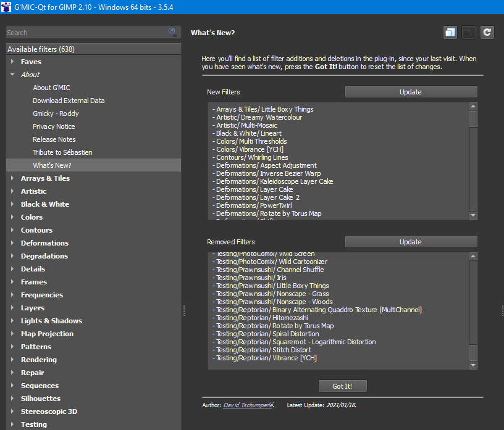The height and width of the screenshot is (430, 504).
Task: Select Lights & Shadows category label
Action: pyautogui.click(x=51, y=320)
